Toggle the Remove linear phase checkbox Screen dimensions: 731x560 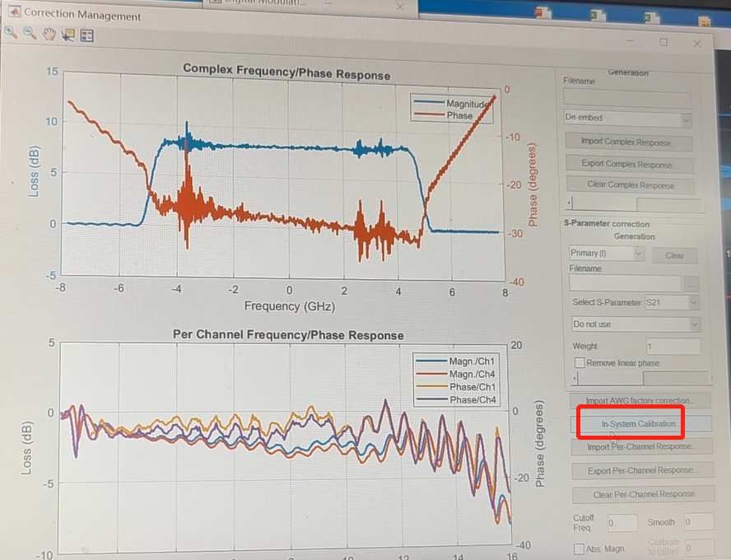pos(579,362)
